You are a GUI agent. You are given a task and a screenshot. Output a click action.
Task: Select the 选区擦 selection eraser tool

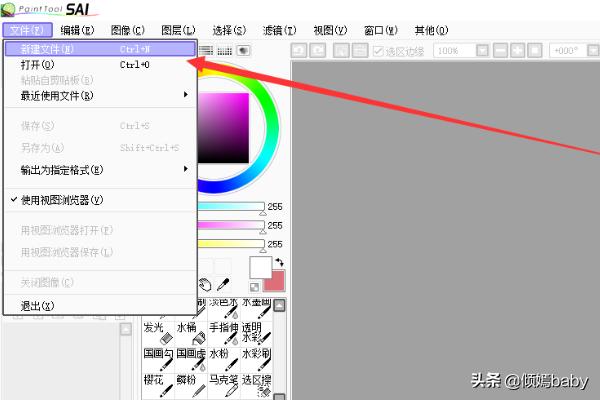pos(256,386)
